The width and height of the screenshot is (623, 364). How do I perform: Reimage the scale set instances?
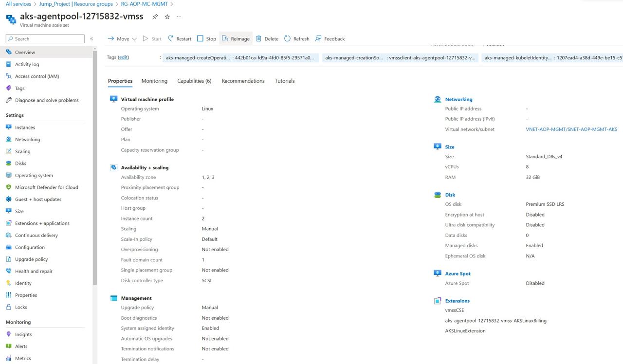pyautogui.click(x=236, y=39)
